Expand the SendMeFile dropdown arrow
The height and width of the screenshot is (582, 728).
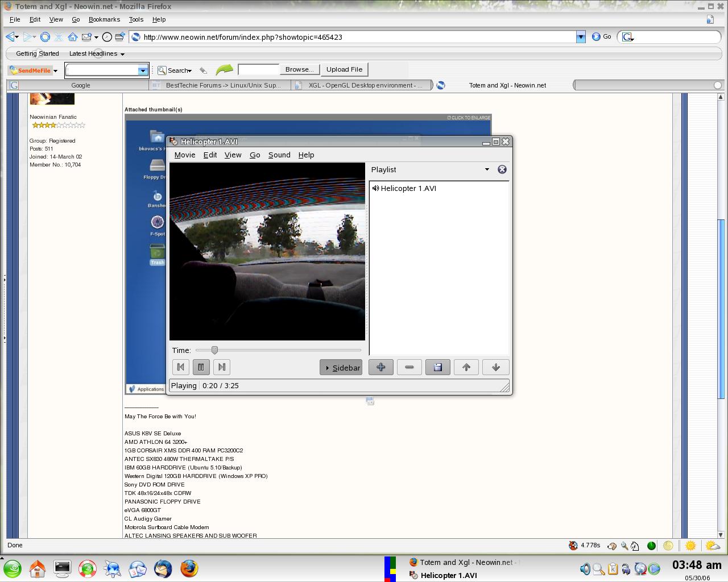56,70
